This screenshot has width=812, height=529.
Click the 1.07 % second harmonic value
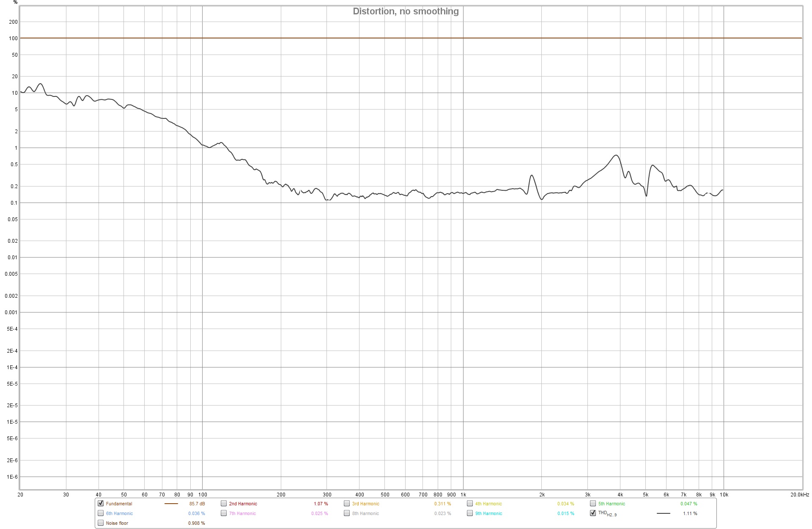tap(321, 504)
